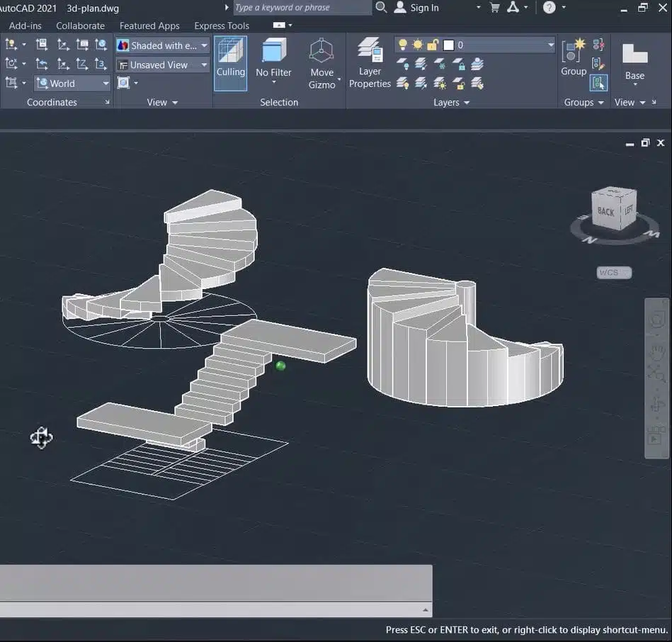This screenshot has height=642, width=672.
Task: Toggle the layer lightbulb on/off icon
Action: pos(403,45)
